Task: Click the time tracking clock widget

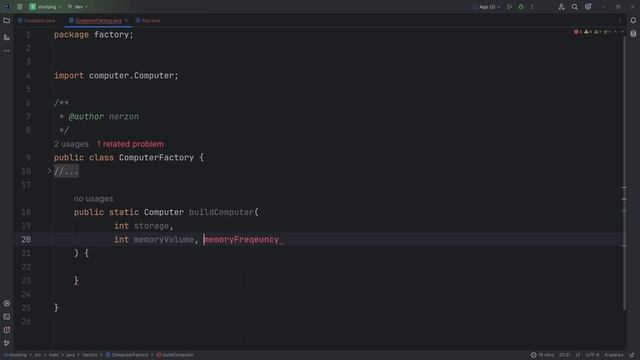Action: [542, 355]
